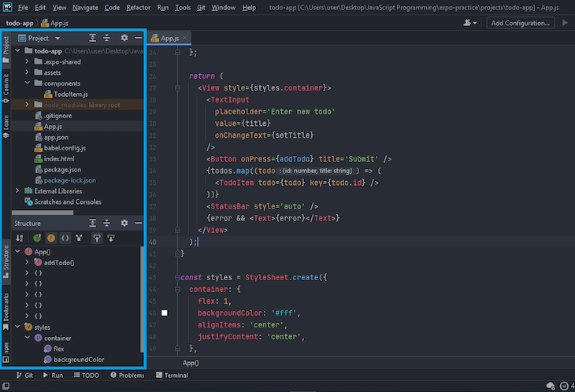Click the green Run arrow in toolbar

coord(565,23)
